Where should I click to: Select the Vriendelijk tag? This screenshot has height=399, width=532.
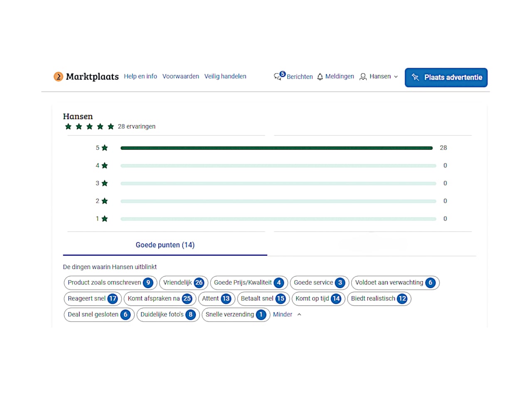click(183, 283)
